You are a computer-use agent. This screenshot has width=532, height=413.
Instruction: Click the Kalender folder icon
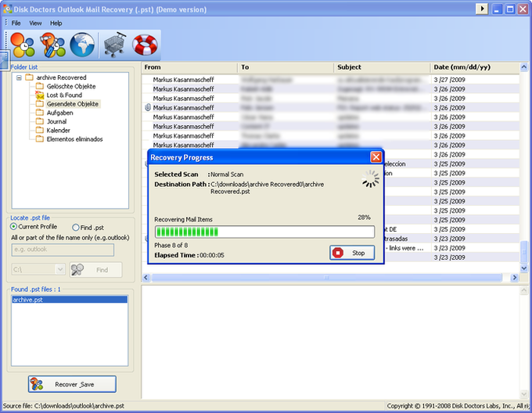[40, 130]
